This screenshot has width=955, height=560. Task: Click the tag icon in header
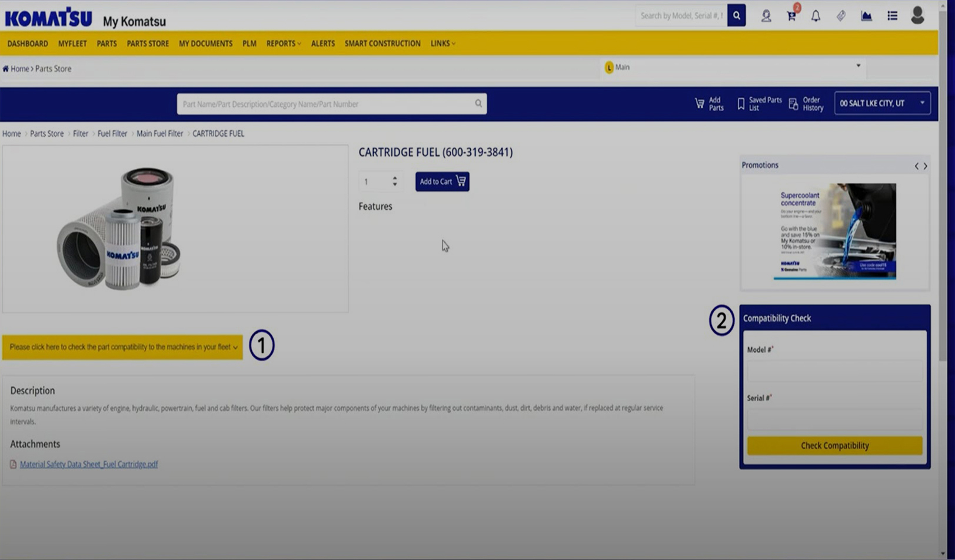(x=841, y=16)
